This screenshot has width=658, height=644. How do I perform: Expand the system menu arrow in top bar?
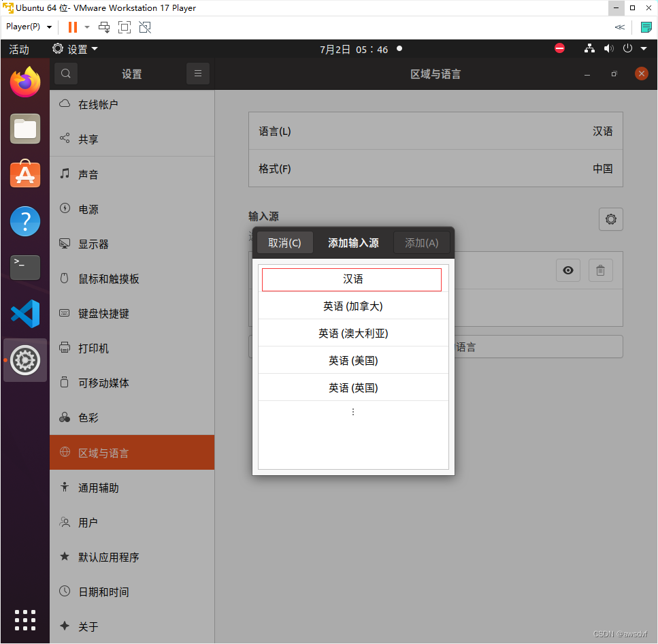tap(644, 49)
